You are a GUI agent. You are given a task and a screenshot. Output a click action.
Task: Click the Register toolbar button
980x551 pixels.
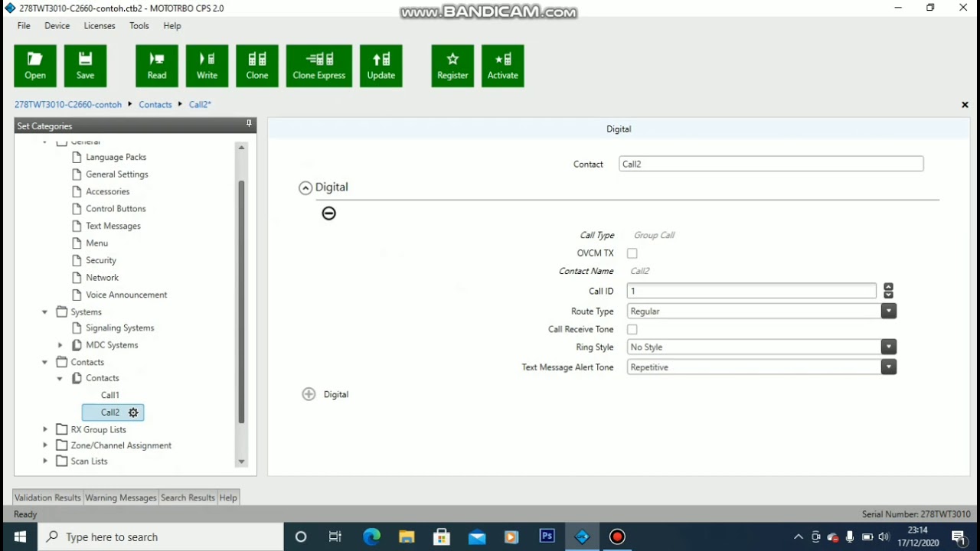click(x=452, y=66)
